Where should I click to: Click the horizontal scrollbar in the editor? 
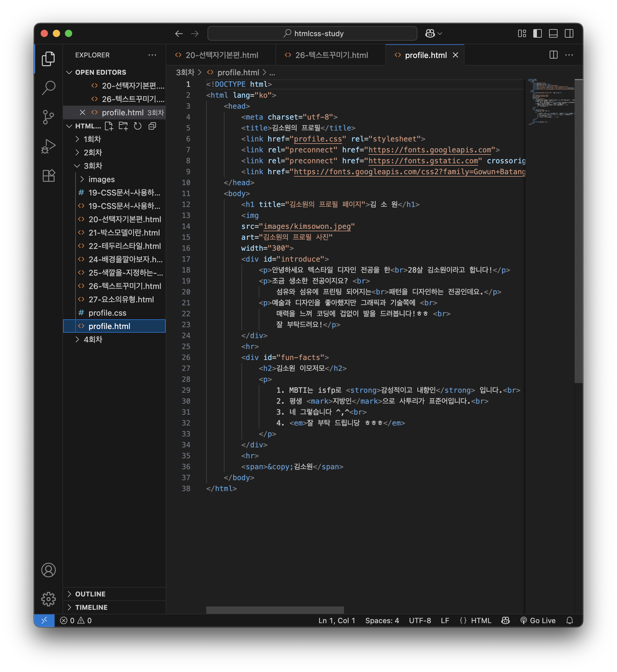tap(275, 610)
